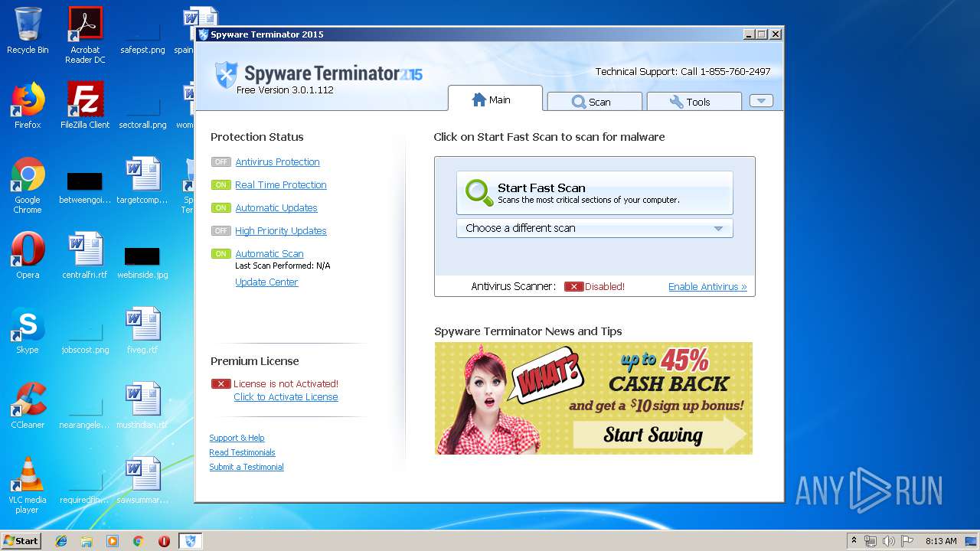Select mustindian.rtf document icon

pyautogui.click(x=142, y=406)
